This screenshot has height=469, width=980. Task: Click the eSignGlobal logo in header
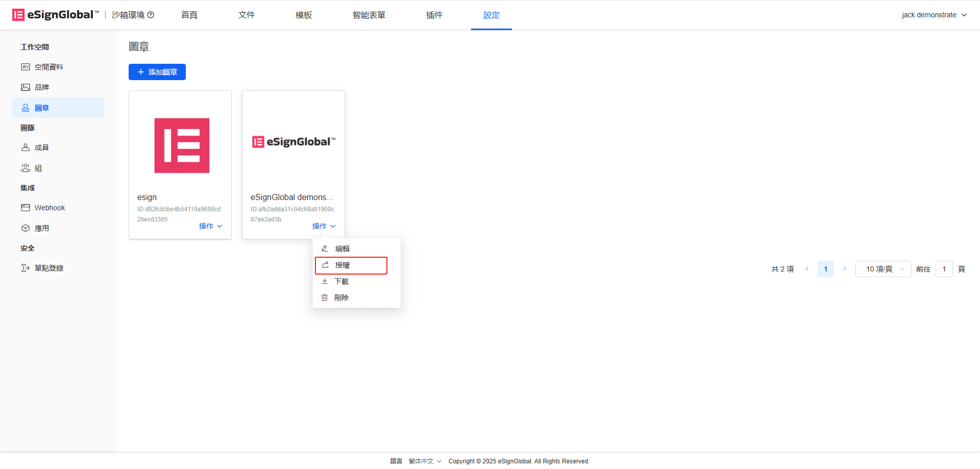(x=55, y=15)
